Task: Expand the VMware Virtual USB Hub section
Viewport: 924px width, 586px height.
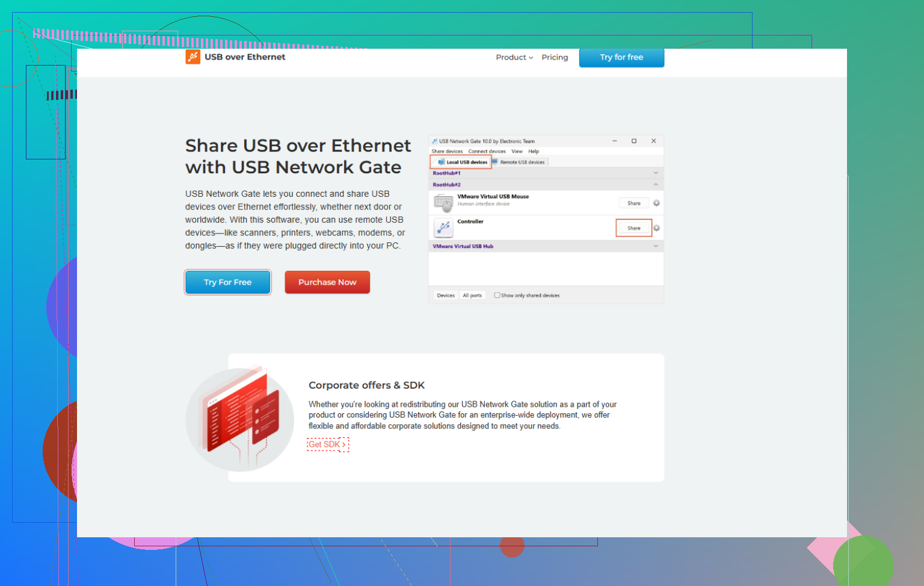Action: coord(656,246)
